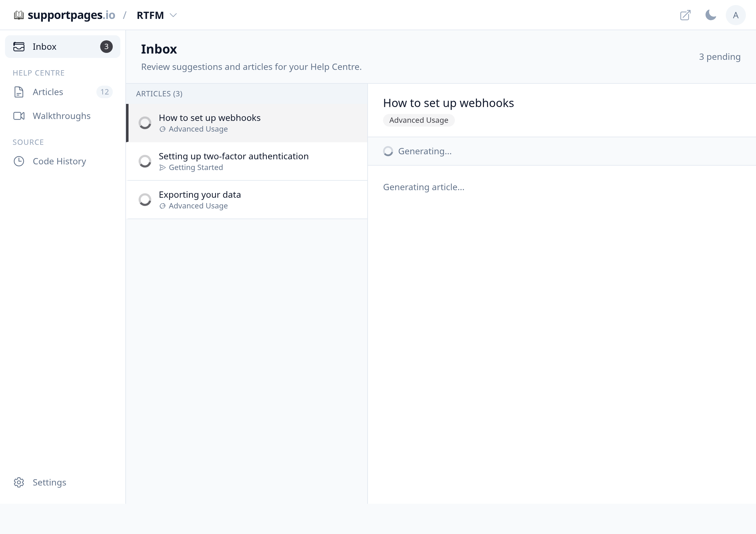
Task: Click the Walkthroughs video camera icon
Action: tap(19, 116)
